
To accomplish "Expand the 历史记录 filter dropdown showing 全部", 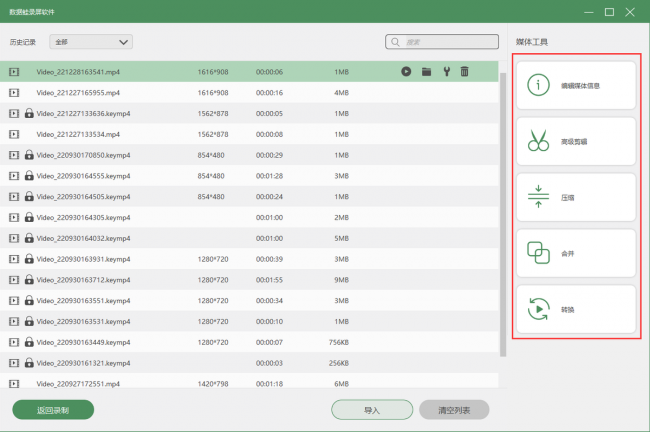I will coord(91,42).
